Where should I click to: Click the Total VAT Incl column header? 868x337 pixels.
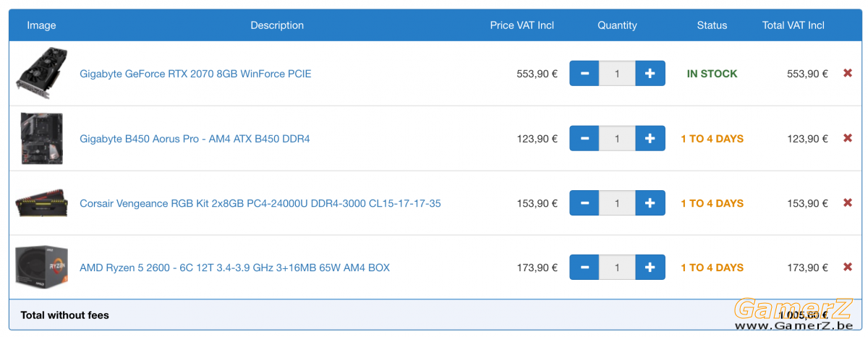(793, 25)
